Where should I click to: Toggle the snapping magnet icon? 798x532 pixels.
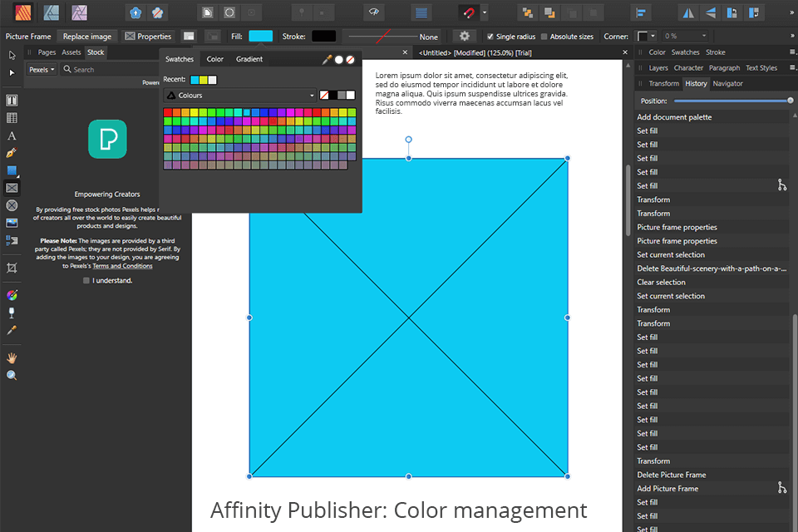(x=469, y=12)
